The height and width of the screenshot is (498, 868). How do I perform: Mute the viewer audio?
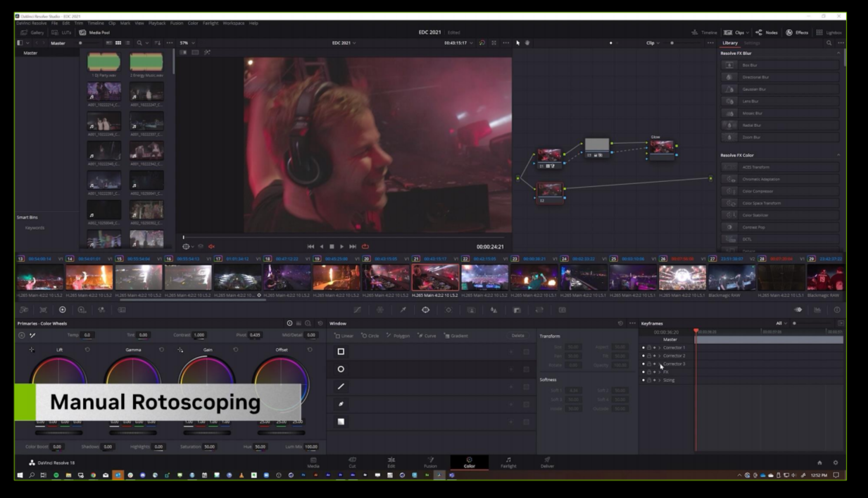pyautogui.click(x=212, y=247)
